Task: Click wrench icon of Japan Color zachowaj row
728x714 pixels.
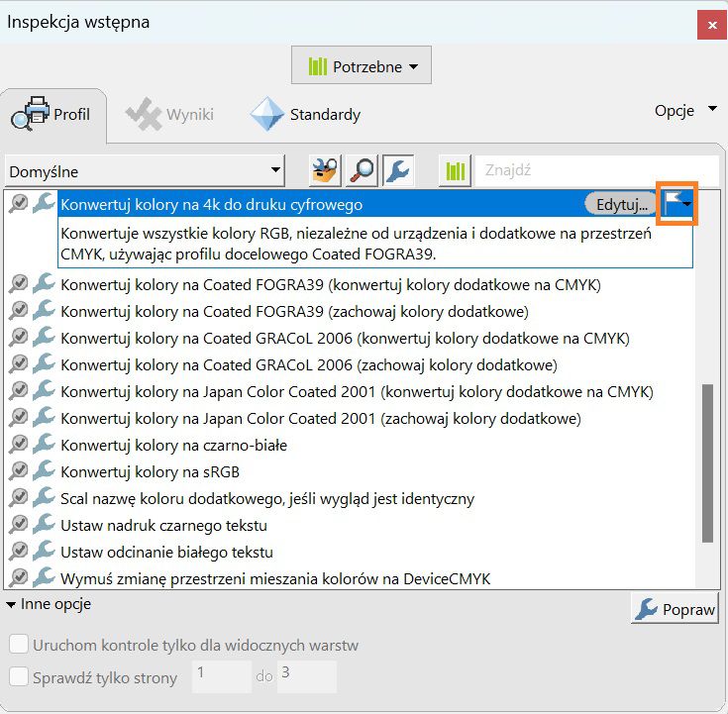Action: click(44, 417)
